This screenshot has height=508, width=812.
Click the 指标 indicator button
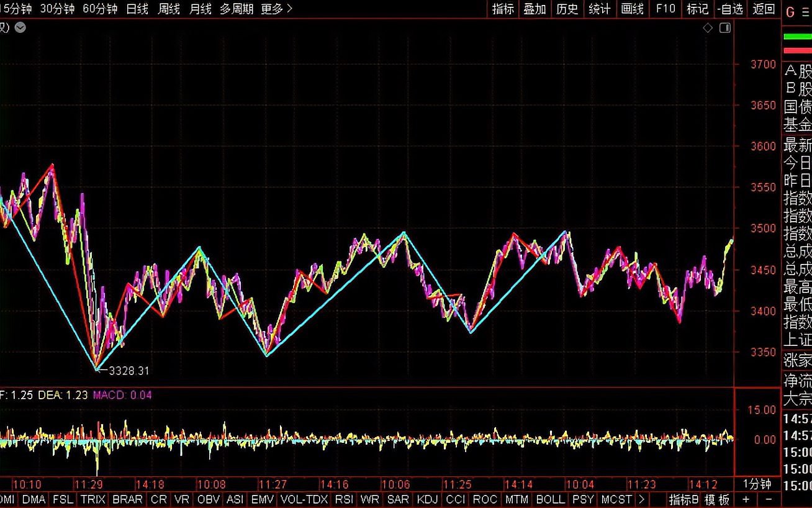(503, 9)
